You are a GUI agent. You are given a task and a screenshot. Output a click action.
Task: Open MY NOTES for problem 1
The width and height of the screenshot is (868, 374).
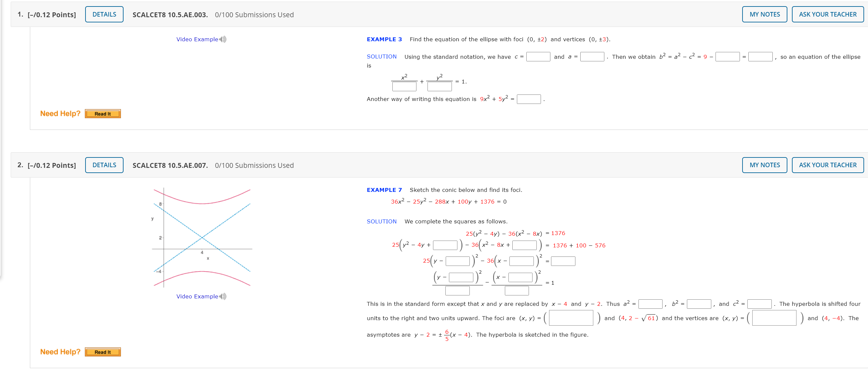[764, 14]
